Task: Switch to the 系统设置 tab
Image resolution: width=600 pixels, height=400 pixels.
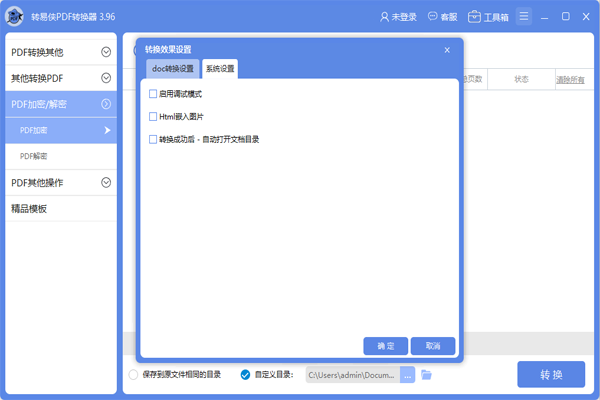Action: 219,69
